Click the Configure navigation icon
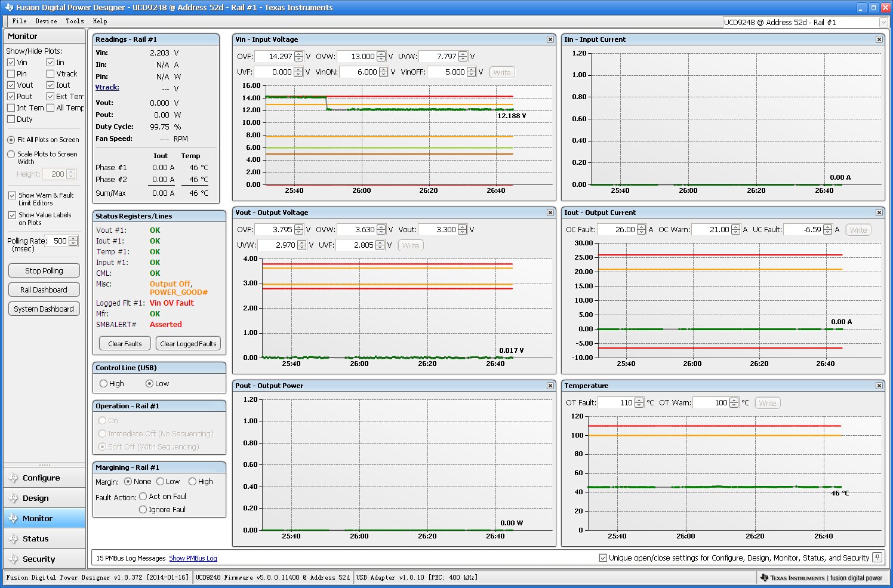 coord(13,478)
